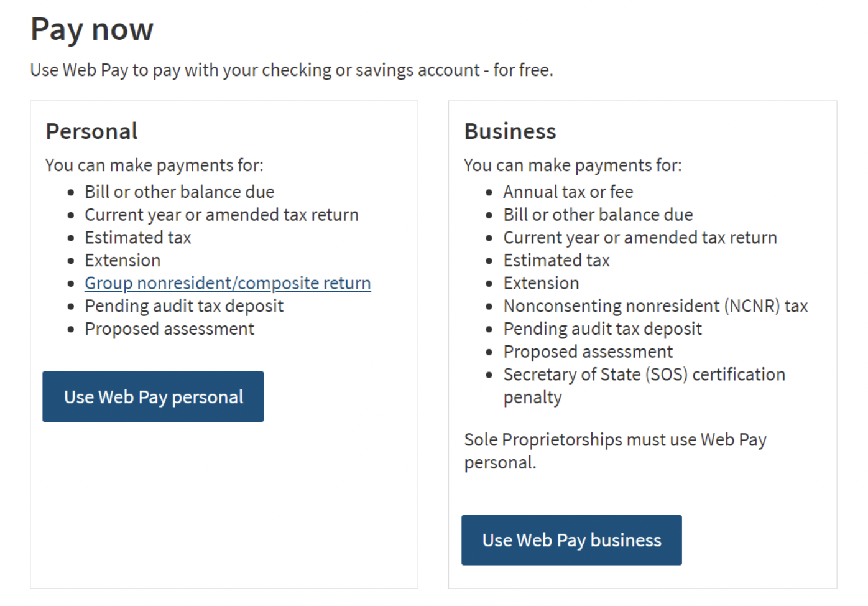The image size is (868, 606).
Task: Click Extension in the Business list
Action: 541,283
